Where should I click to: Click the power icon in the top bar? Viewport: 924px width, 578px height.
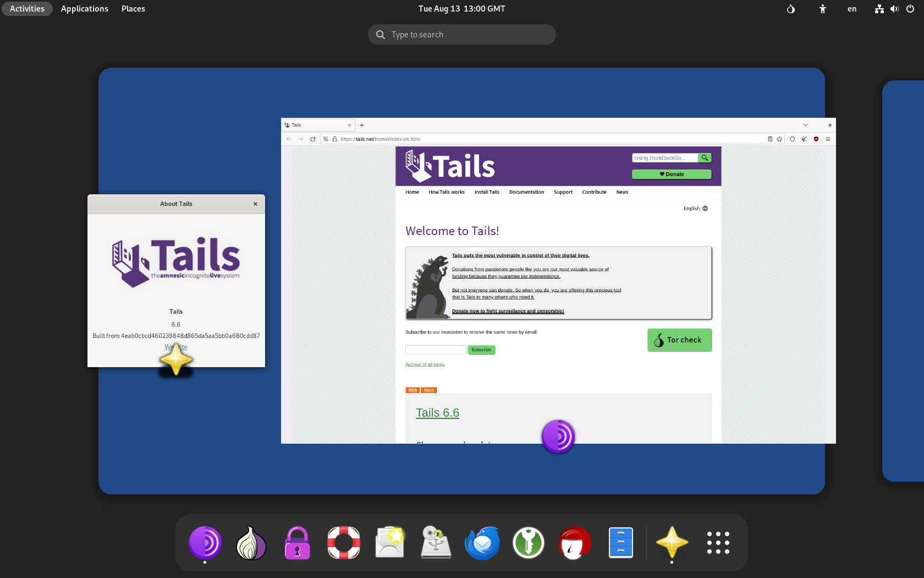click(x=910, y=9)
